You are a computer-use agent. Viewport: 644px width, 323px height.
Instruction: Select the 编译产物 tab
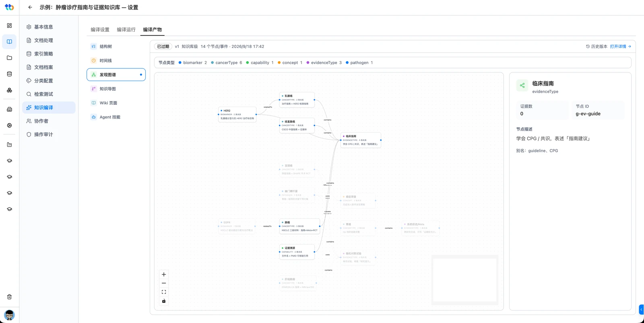152,30
